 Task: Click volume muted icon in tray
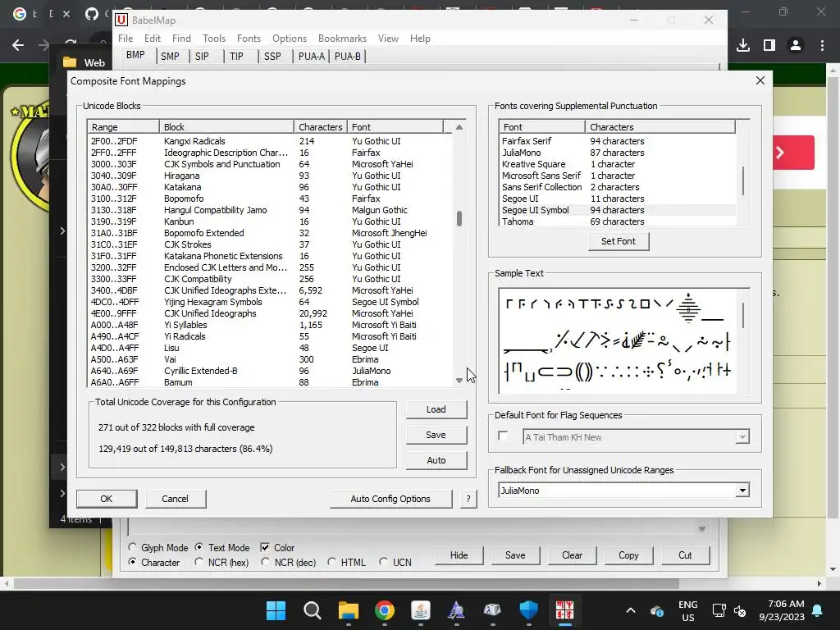(740, 610)
